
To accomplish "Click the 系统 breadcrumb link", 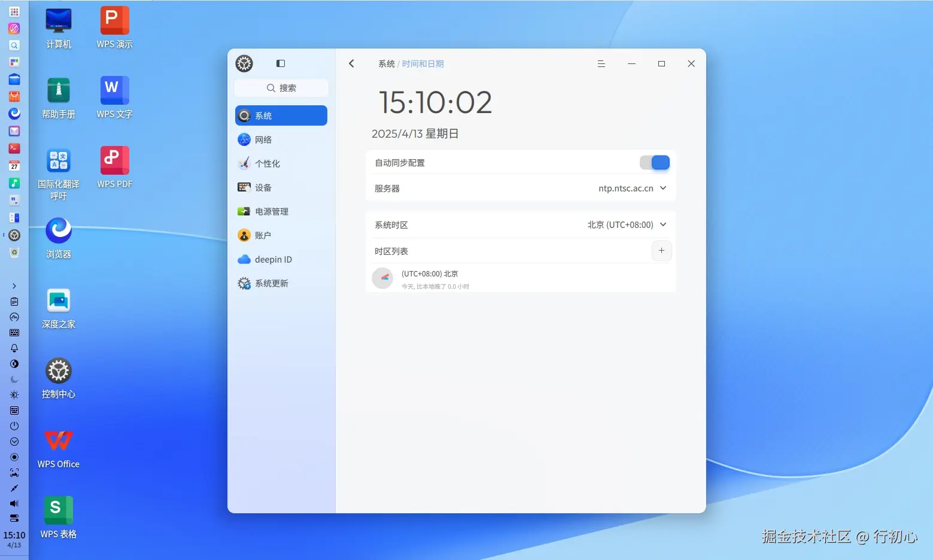I will 387,63.
